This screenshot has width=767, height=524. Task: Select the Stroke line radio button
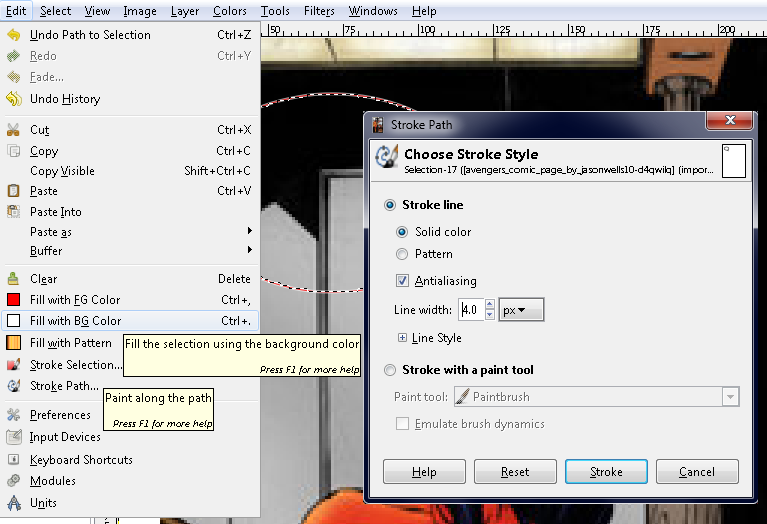390,205
